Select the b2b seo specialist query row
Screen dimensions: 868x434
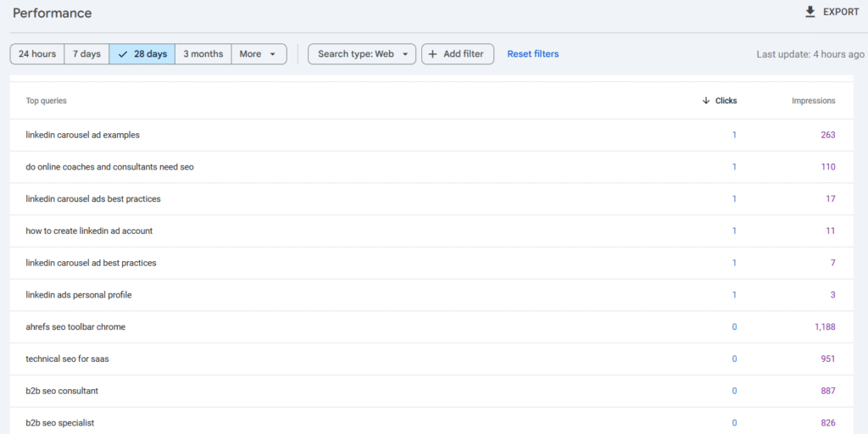click(60, 423)
